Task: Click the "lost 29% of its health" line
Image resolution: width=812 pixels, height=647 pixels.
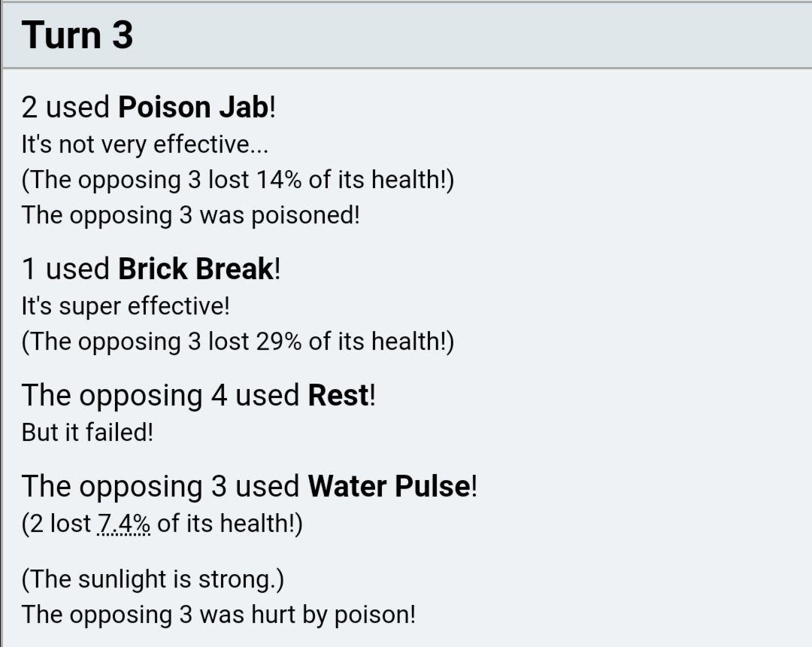Action: tap(238, 342)
